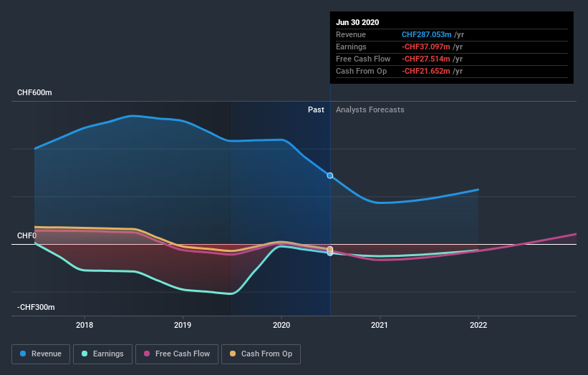Image resolution: width=588 pixels, height=375 pixels.
Task: Click the -CHF37.097m earnings value
Action: pyautogui.click(x=425, y=47)
